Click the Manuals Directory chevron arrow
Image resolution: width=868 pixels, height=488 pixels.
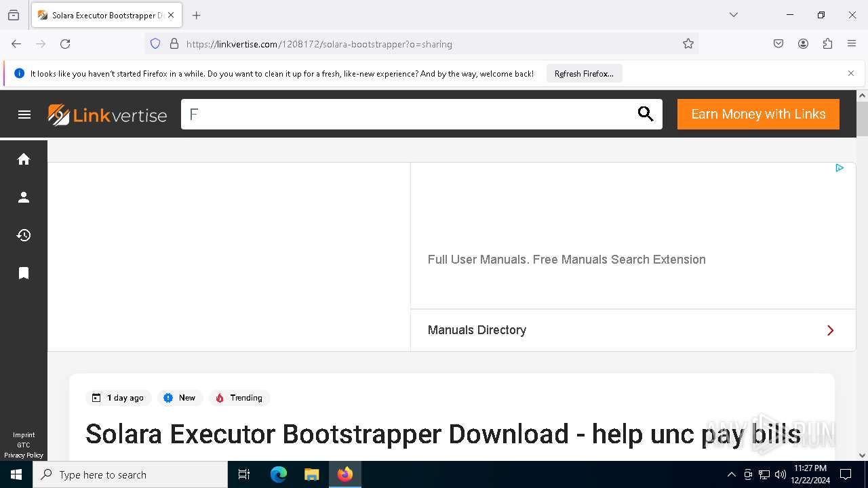831,330
